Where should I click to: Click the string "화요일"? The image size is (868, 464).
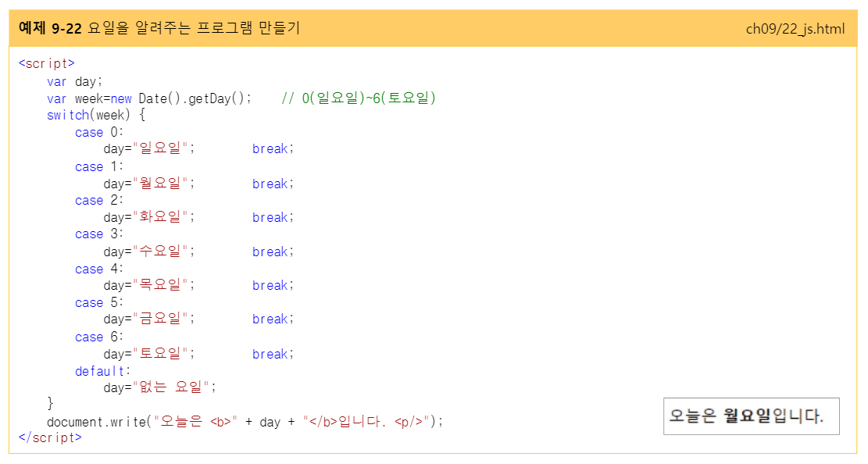pyautogui.click(x=160, y=217)
